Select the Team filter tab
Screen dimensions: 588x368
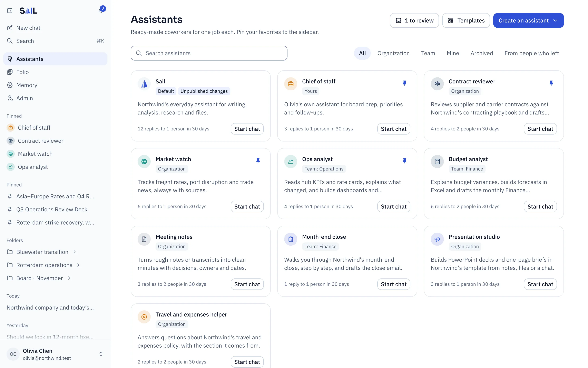pos(428,53)
